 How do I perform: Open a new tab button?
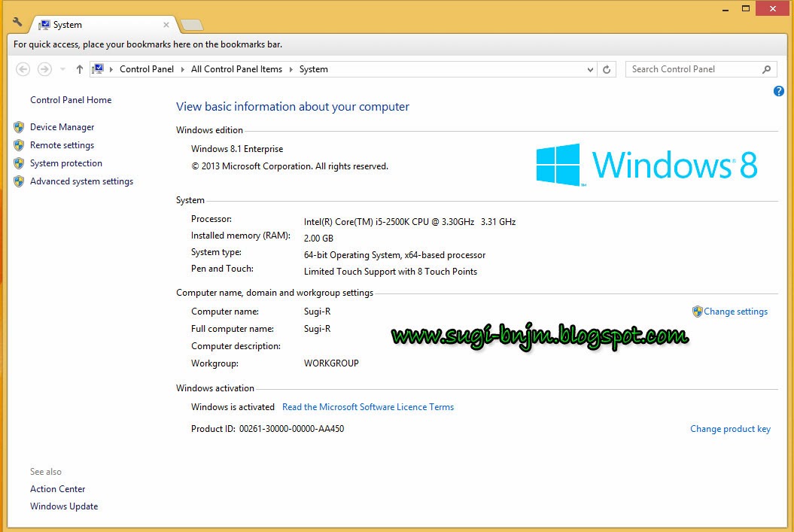click(192, 25)
